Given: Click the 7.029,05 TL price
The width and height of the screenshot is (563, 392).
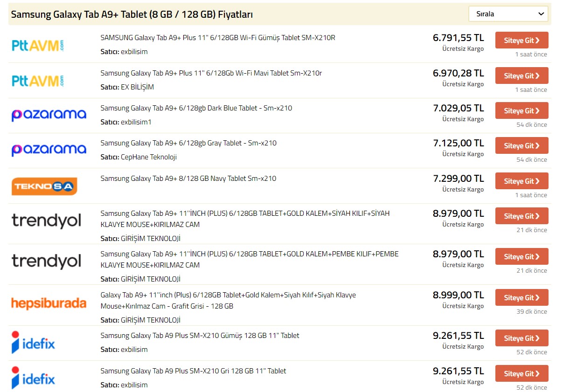Looking at the screenshot, I should 459,108.
